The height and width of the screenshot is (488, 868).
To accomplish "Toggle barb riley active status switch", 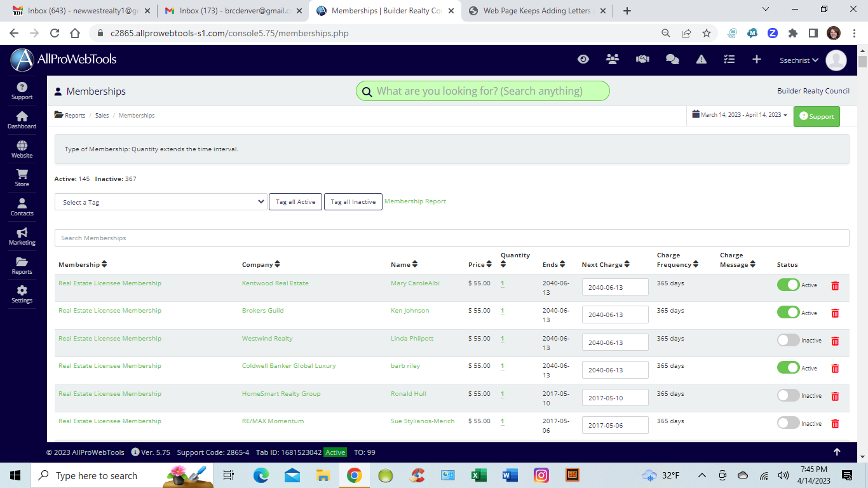I will (x=788, y=367).
